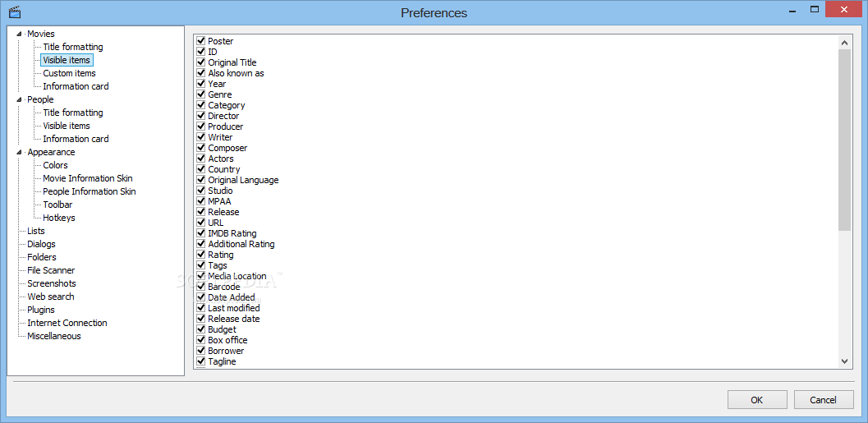Uncheck the Year checkbox

pyautogui.click(x=201, y=84)
